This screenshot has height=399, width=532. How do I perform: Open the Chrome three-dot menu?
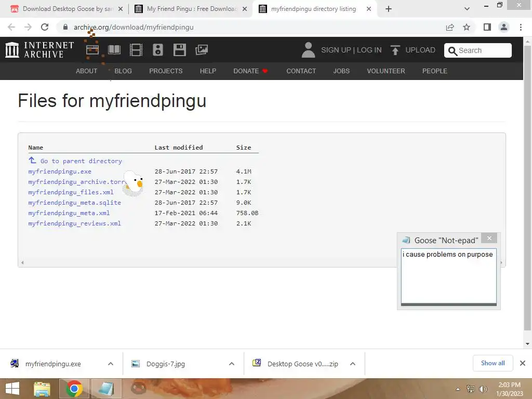(521, 27)
